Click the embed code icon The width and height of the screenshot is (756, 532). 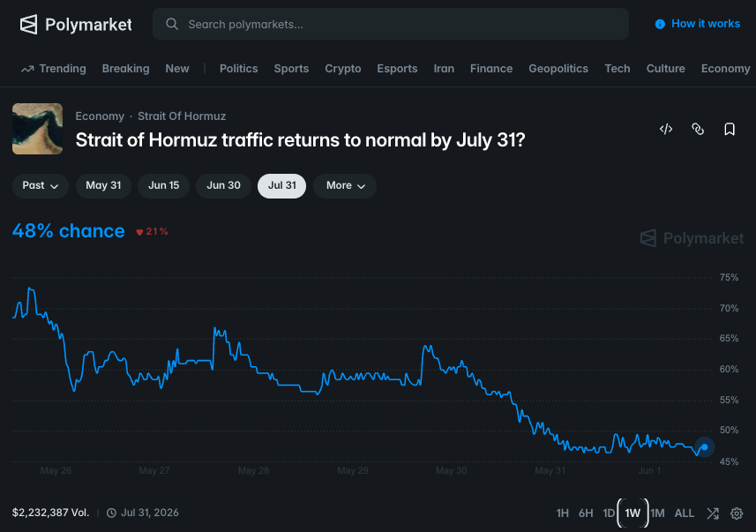pos(666,129)
